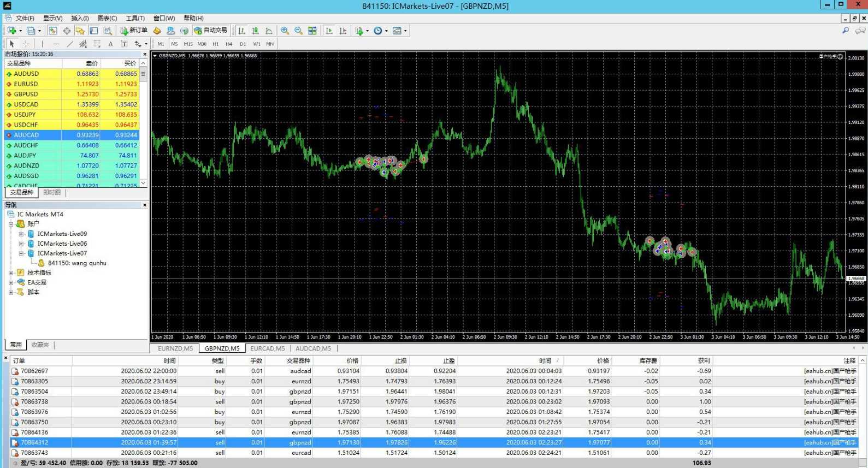This screenshot has height=468, width=868.
Task: Switch timeframe to H1
Action: 215,44
